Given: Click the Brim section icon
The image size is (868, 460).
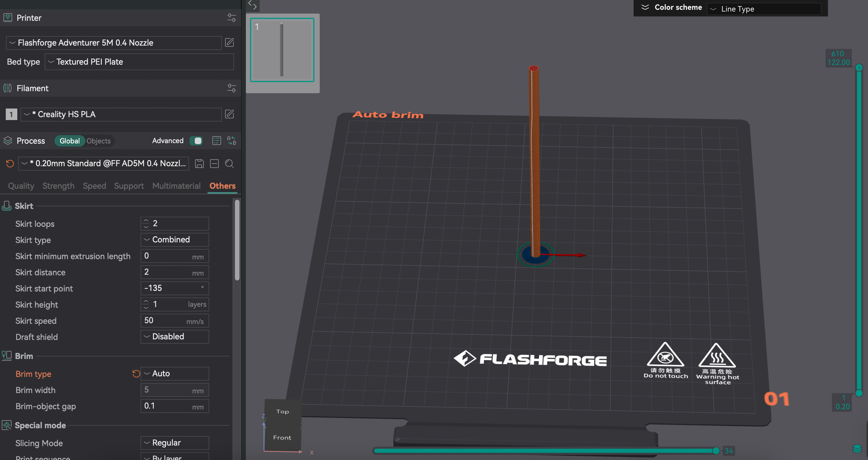Looking at the screenshot, I should tap(7, 356).
